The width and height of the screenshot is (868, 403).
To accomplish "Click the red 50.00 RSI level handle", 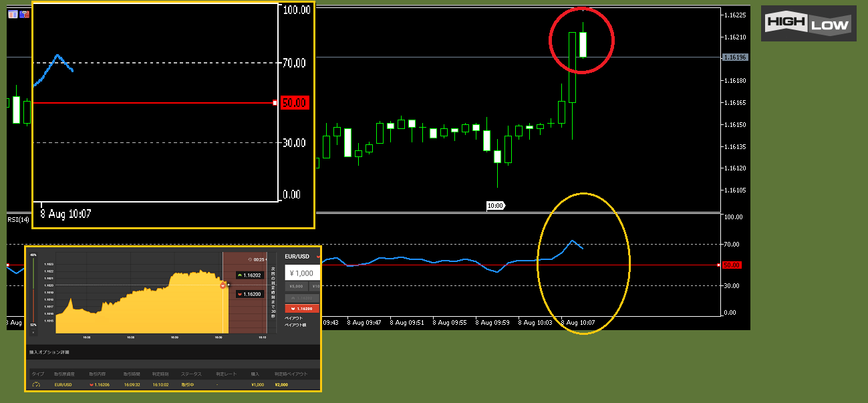I will 732,265.
